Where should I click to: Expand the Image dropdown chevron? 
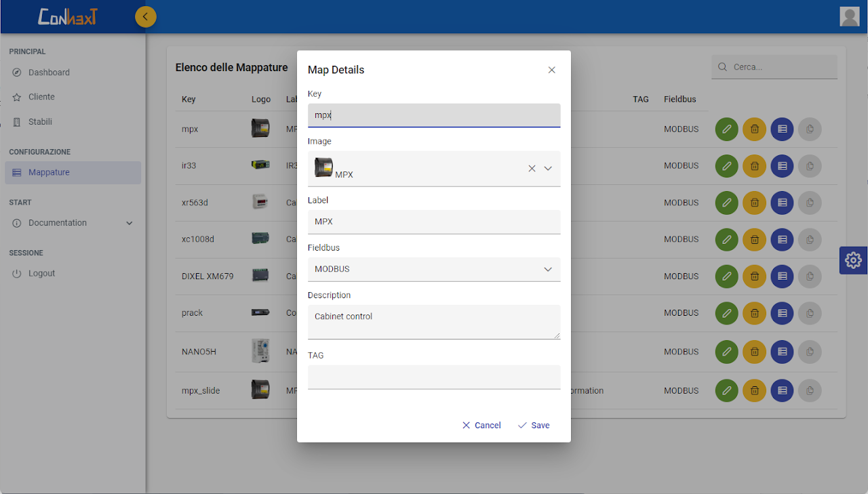coord(548,168)
